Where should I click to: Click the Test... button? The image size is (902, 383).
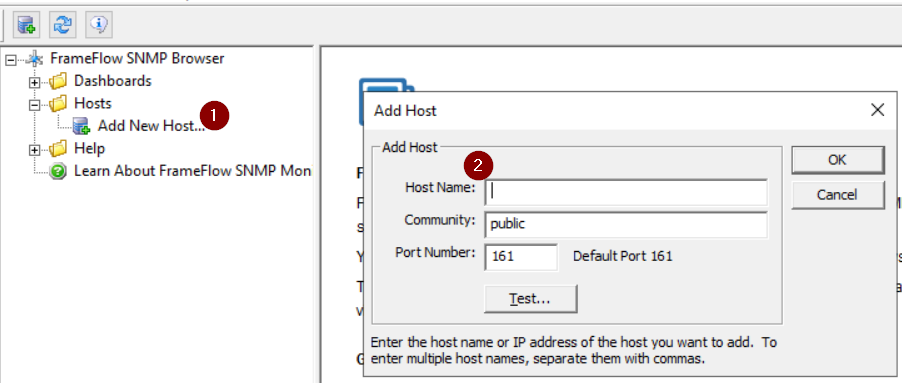(530, 298)
